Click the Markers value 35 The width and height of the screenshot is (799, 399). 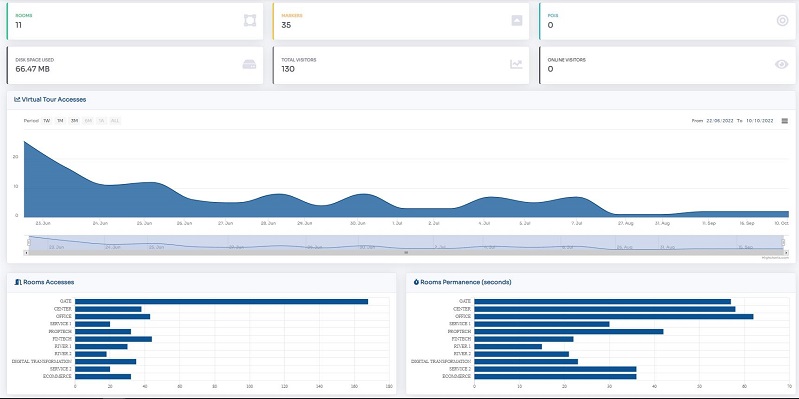[286, 24]
